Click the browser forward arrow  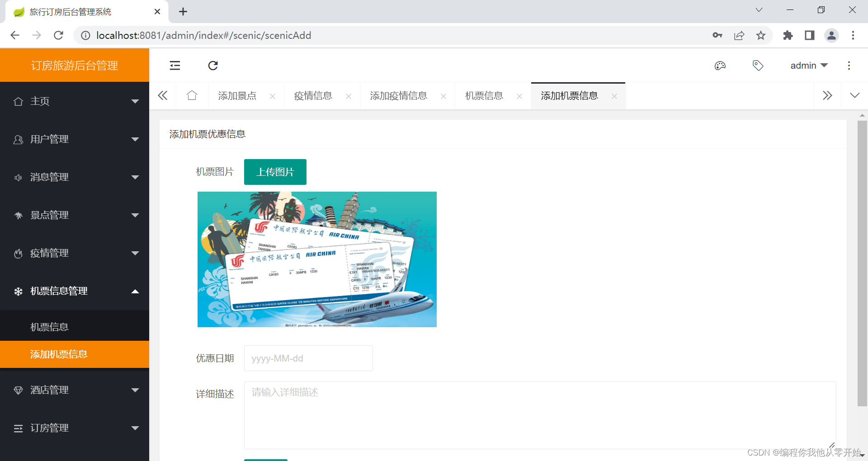(x=37, y=35)
